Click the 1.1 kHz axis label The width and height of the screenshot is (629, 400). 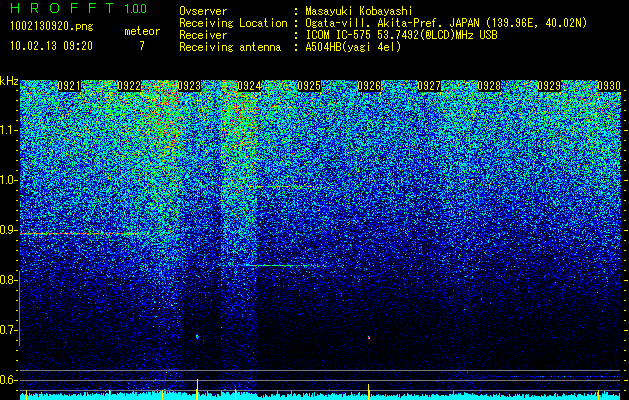click(8, 130)
